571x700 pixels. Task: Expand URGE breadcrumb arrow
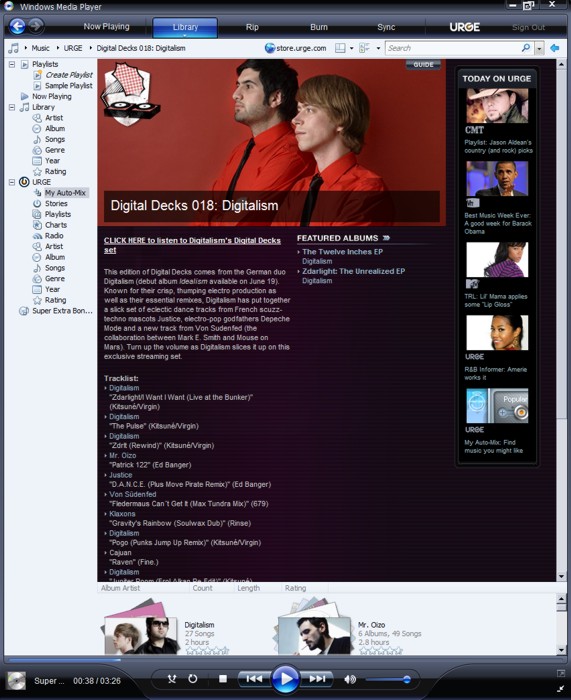tap(58, 48)
